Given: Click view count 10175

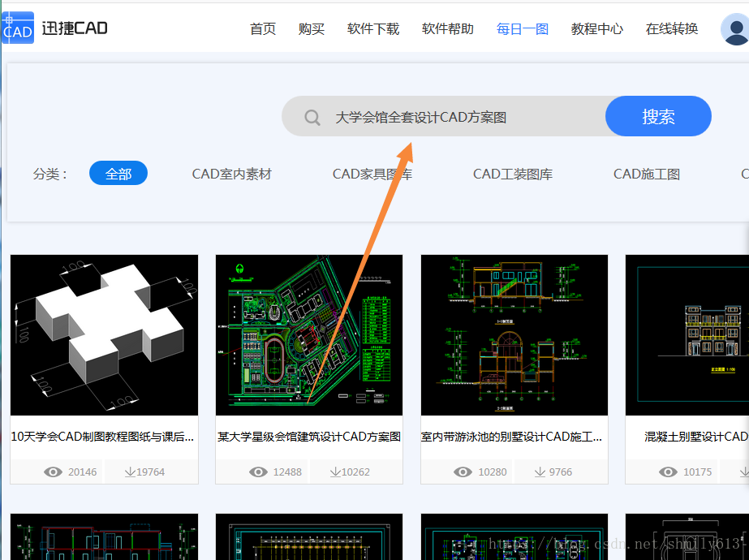Looking at the screenshot, I should (697, 472).
